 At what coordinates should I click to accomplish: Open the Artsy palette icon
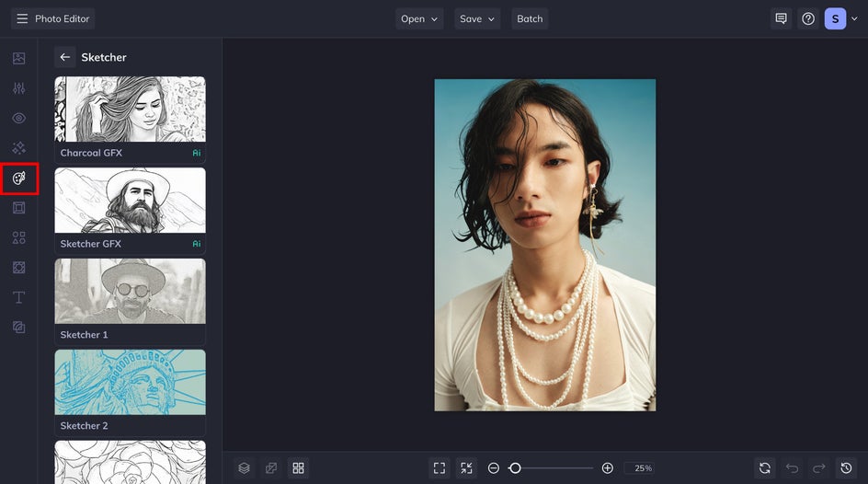[x=18, y=179]
